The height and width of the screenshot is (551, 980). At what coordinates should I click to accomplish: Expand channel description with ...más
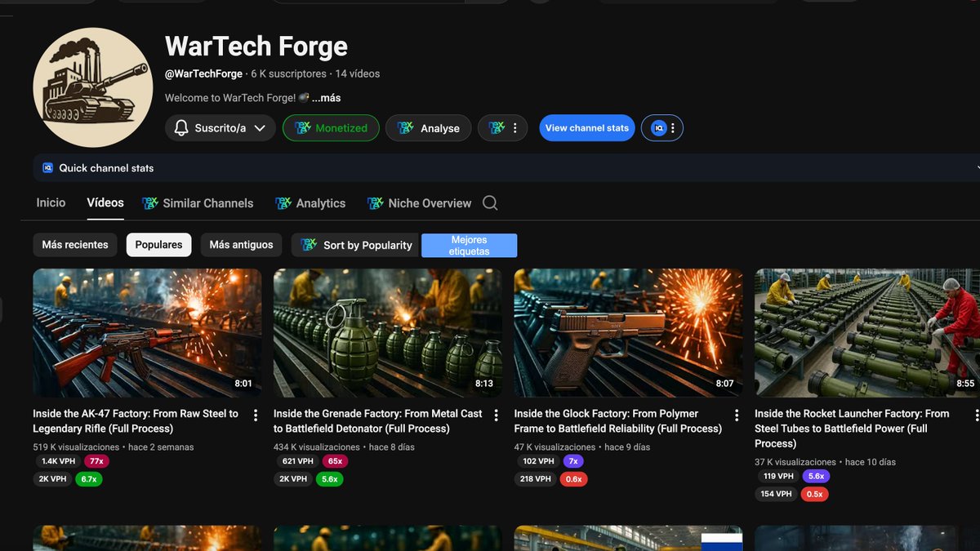click(326, 98)
